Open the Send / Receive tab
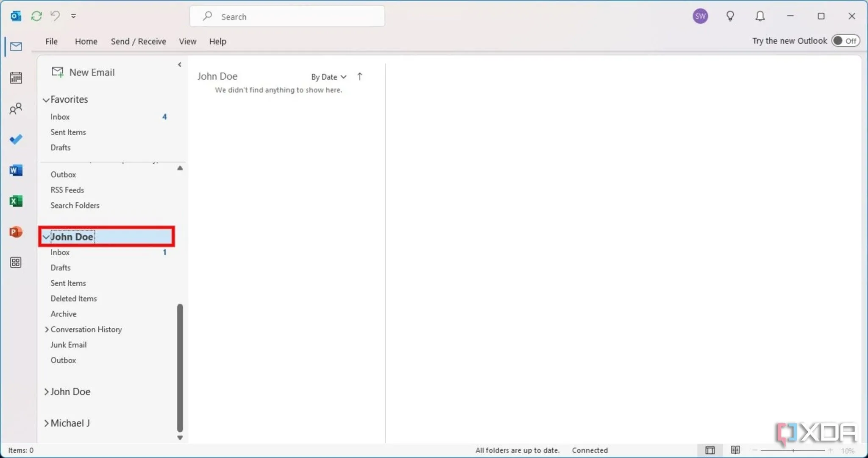The image size is (868, 458). pos(138,41)
